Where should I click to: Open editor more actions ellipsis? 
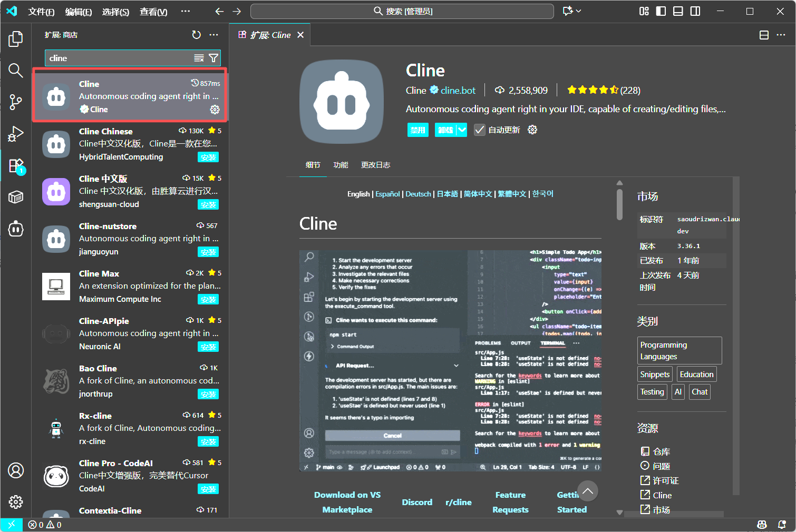coord(781,35)
